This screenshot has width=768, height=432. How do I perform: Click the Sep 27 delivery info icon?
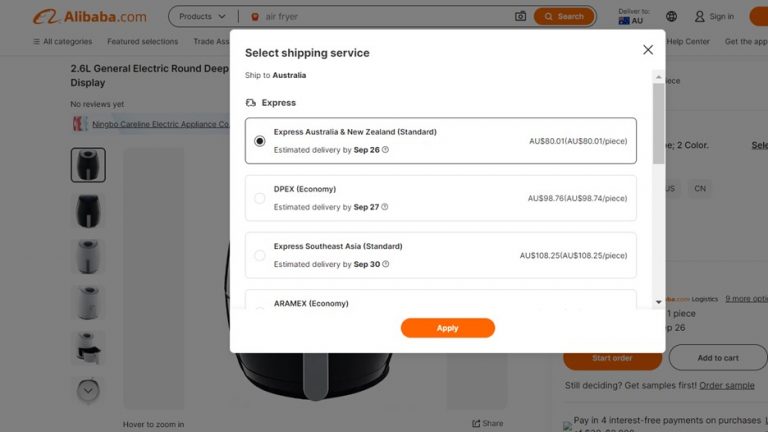(x=386, y=207)
